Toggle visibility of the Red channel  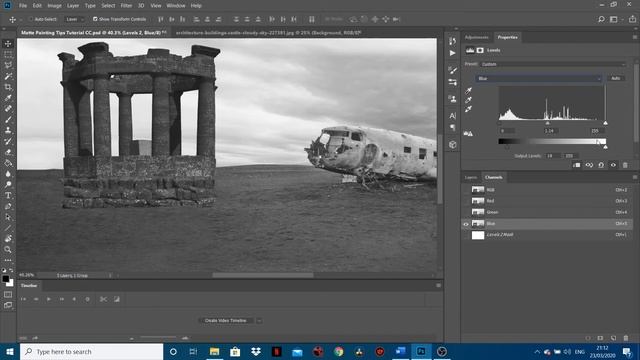pyautogui.click(x=466, y=201)
